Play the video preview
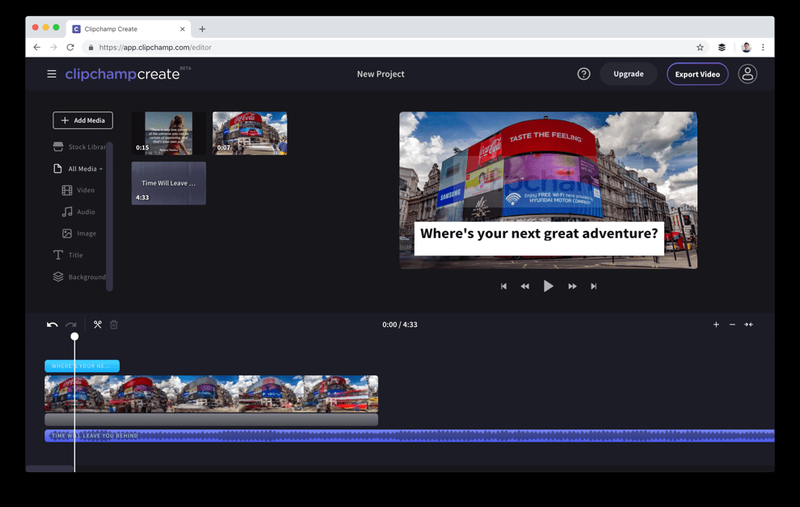 [548, 286]
